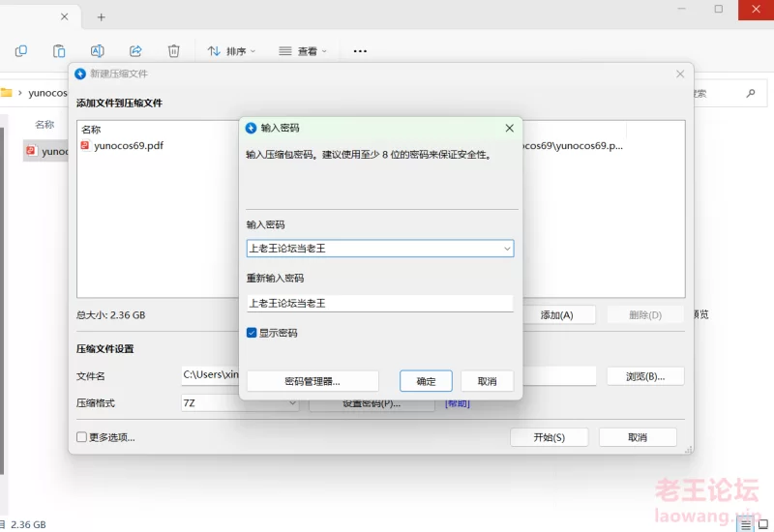Open a new tab with plus button

[101, 16]
